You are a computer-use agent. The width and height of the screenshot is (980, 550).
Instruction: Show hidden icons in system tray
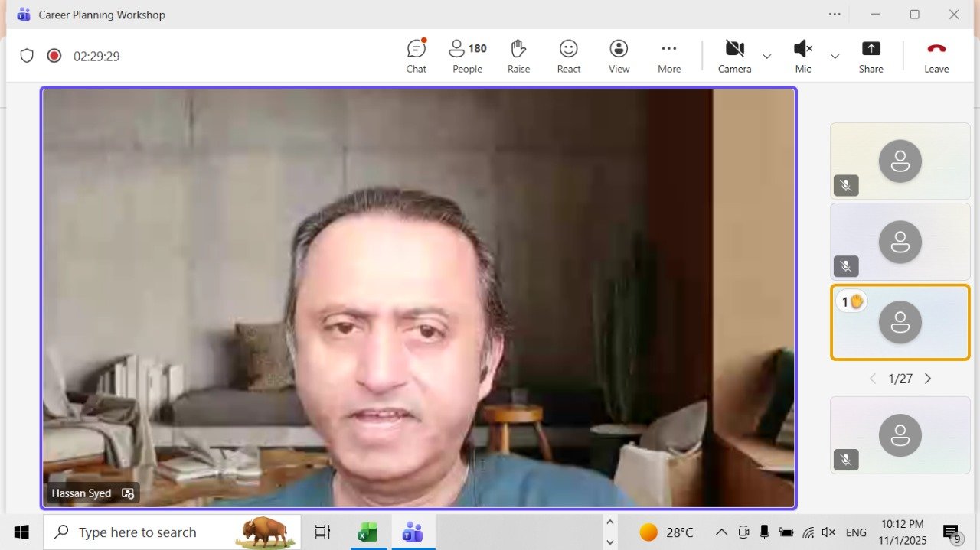[x=721, y=532]
